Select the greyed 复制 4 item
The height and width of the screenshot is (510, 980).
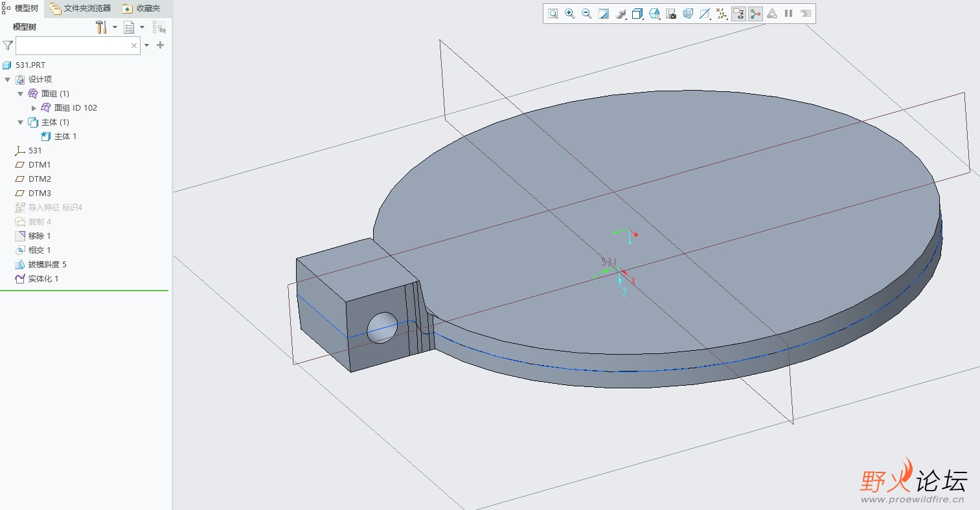point(32,222)
